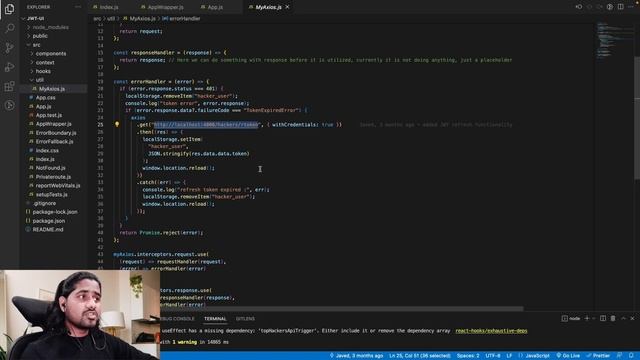Open NotFound.js in the explorer
Image resolution: width=640 pixels, height=360 pixels.
(50, 168)
